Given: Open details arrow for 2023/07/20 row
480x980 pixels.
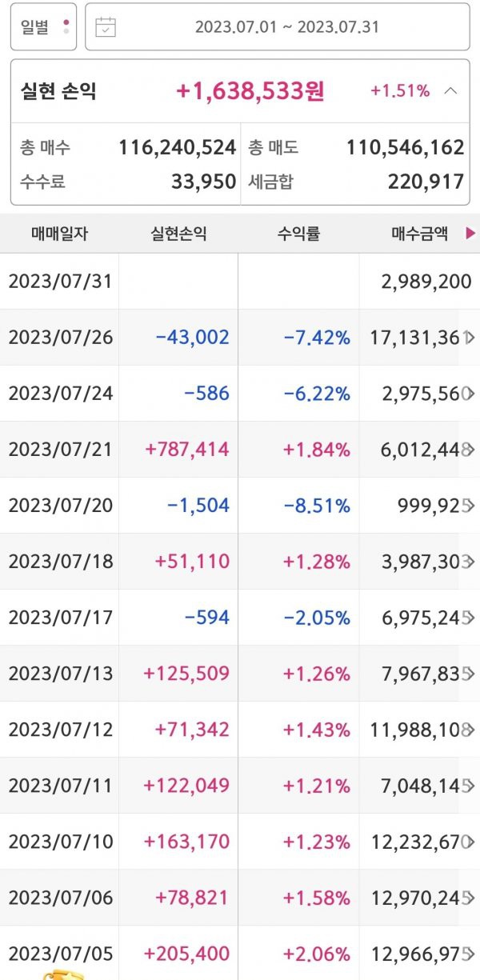Looking at the screenshot, I should point(470,506).
